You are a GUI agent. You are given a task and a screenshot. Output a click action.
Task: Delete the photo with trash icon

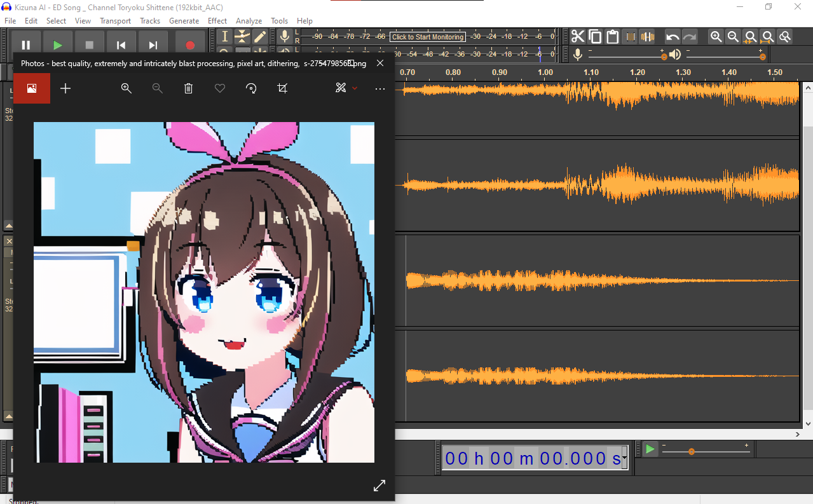tap(189, 88)
